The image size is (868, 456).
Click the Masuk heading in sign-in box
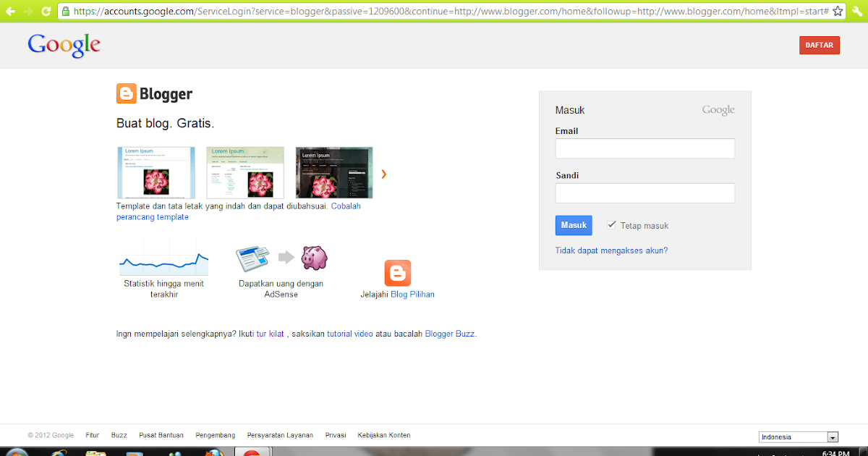click(570, 110)
